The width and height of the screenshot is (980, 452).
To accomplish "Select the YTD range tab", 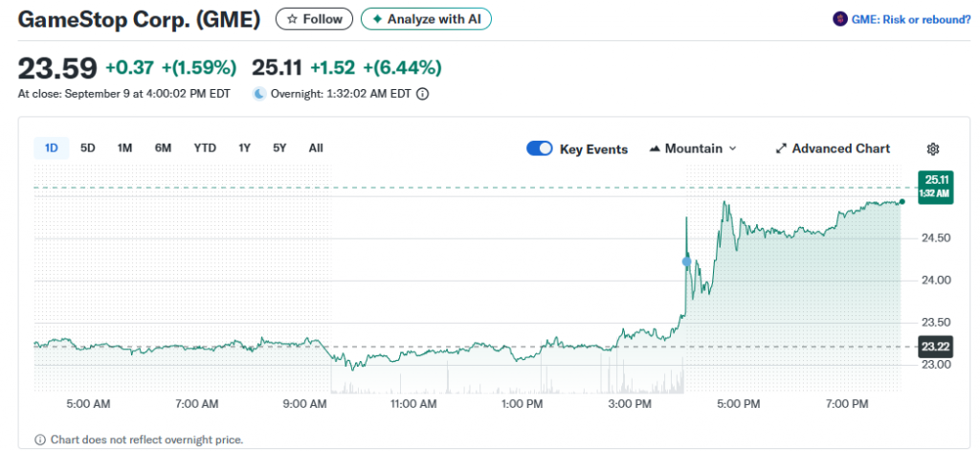I will point(205,148).
